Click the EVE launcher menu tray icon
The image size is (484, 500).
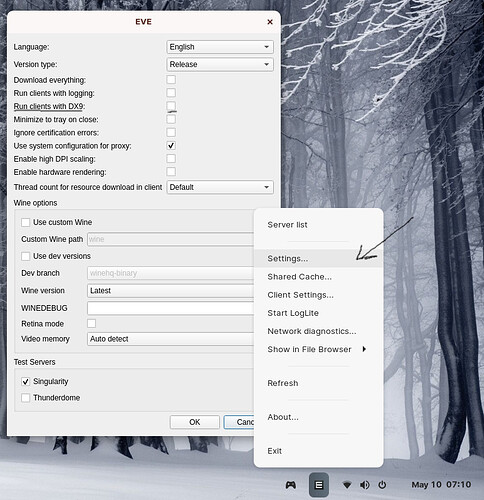319,485
